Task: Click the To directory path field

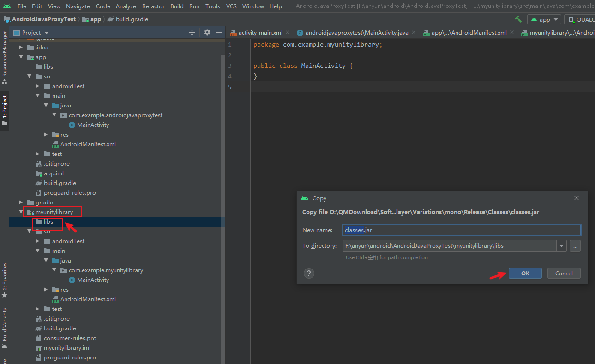Action: (449, 246)
